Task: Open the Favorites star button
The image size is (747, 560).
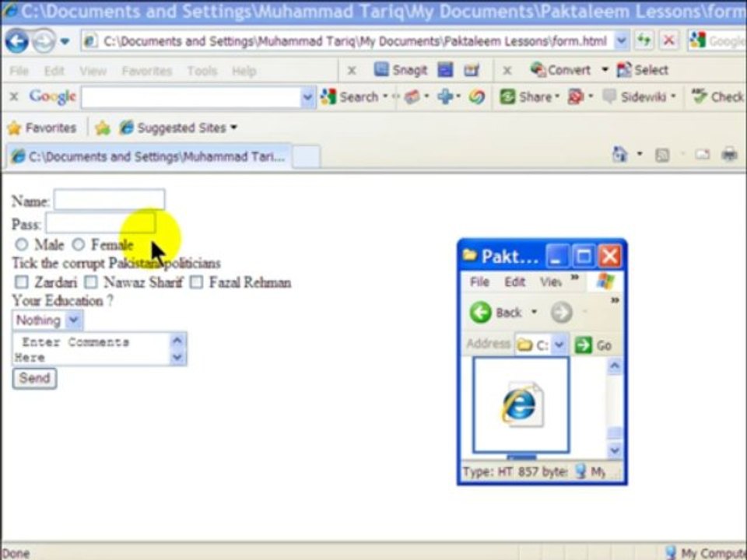Action: 42,128
